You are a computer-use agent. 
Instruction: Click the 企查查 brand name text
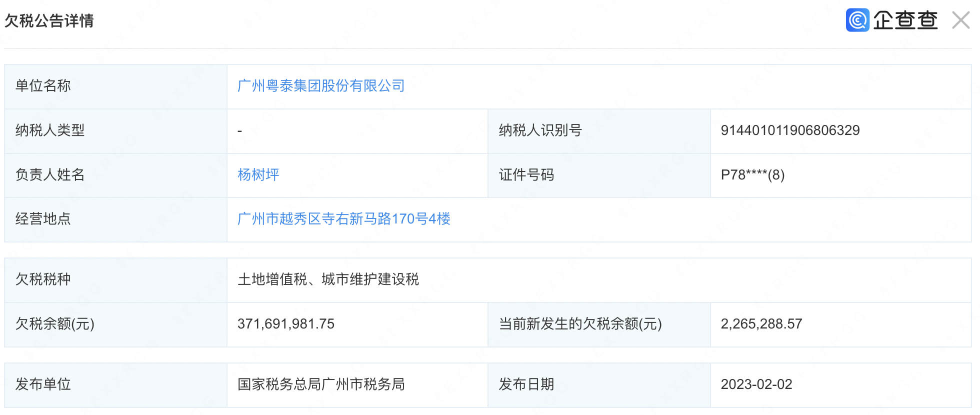905,20
